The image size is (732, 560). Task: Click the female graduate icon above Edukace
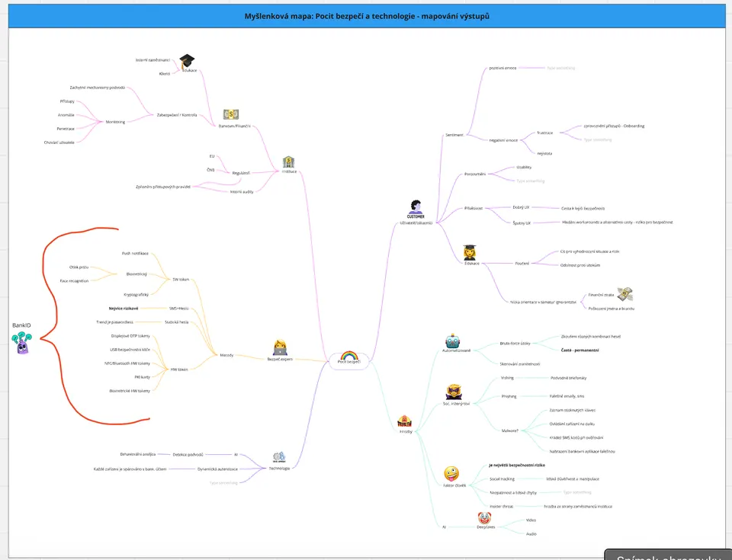[x=470, y=252]
